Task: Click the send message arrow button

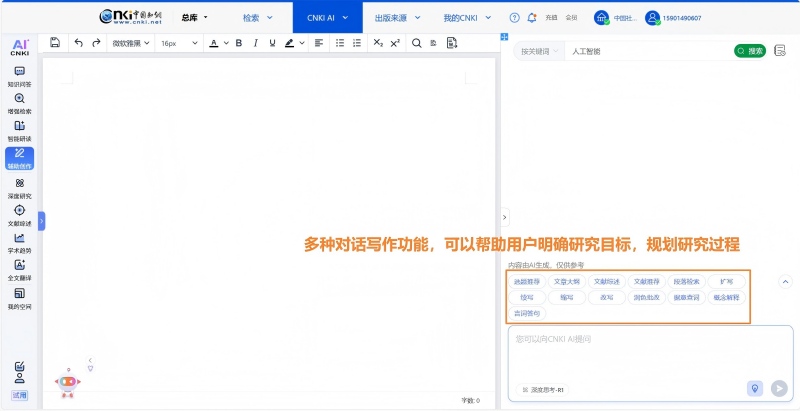Action: [x=779, y=389]
